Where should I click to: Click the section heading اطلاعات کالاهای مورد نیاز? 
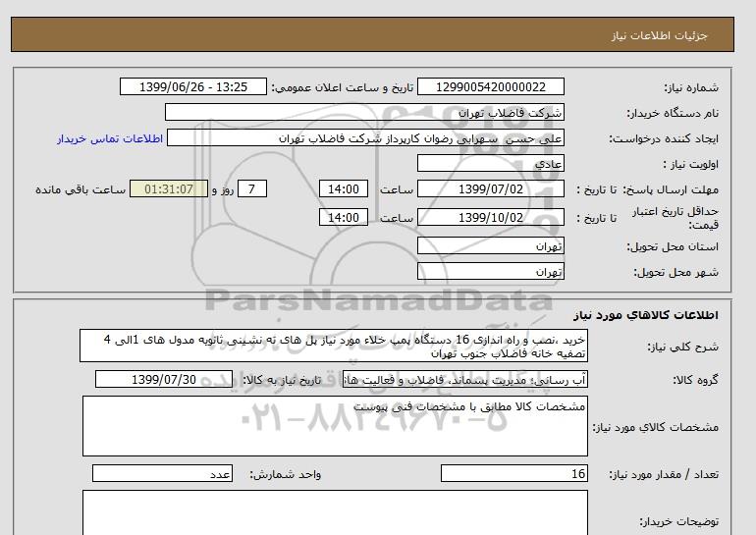pos(646,315)
